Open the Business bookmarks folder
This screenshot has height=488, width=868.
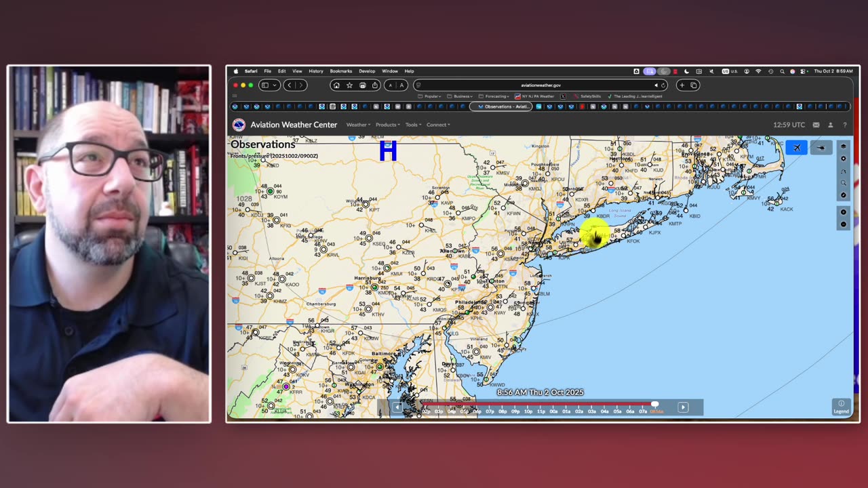[x=460, y=96]
